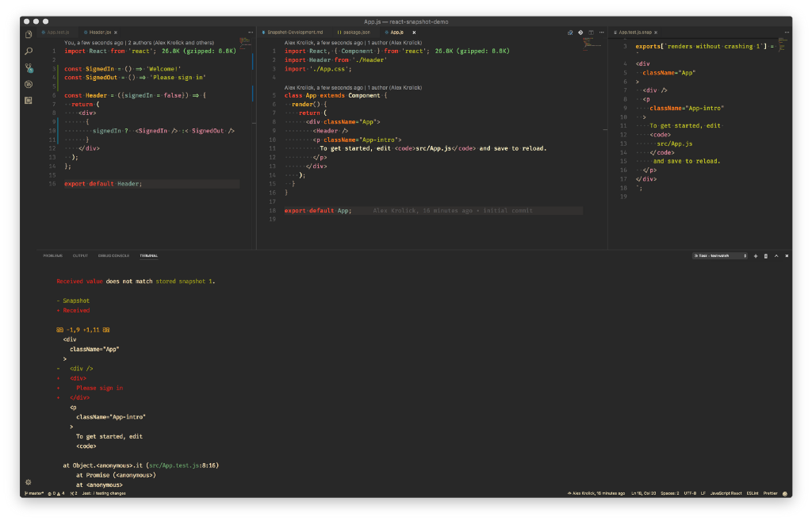Open the Extensions view in activity bar

29,101
